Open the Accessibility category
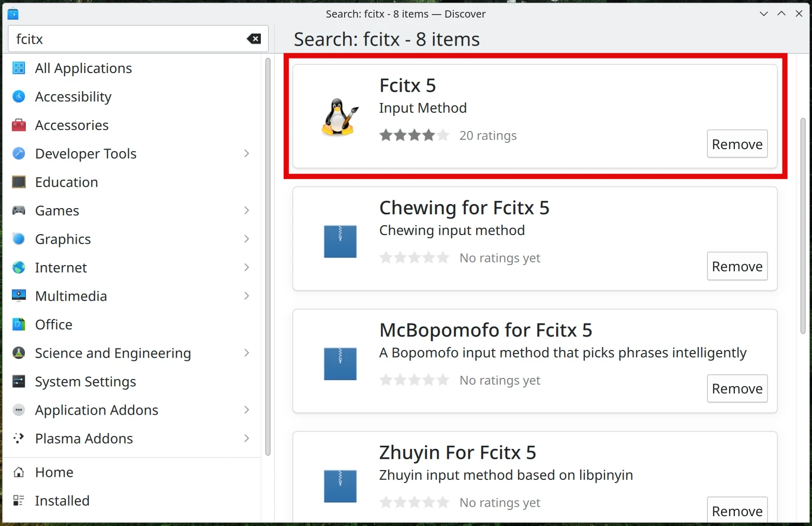Screen dimensions: 812x526 click(x=132, y=96)
